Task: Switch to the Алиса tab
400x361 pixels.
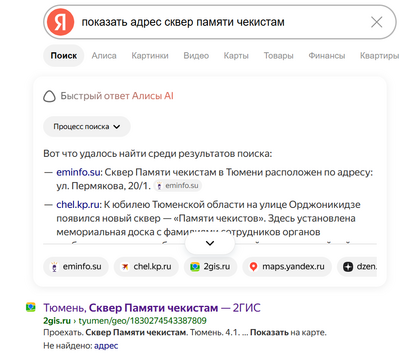Action: [104, 56]
